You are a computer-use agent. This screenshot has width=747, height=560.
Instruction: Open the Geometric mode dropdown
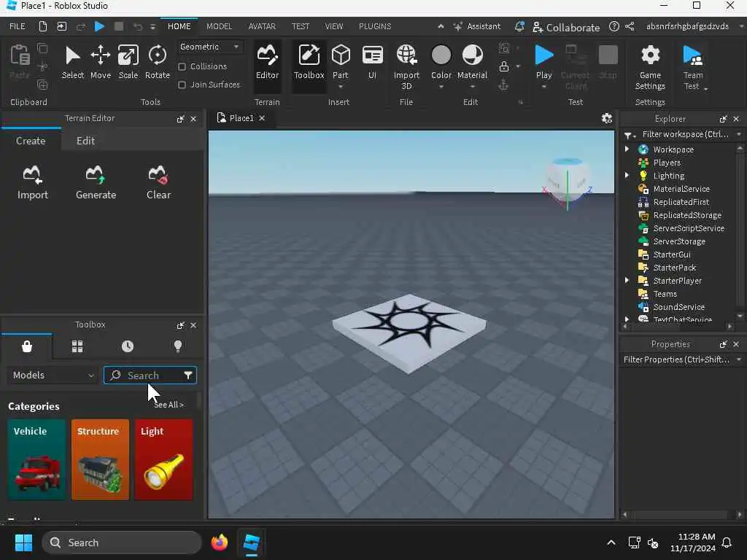coord(209,47)
